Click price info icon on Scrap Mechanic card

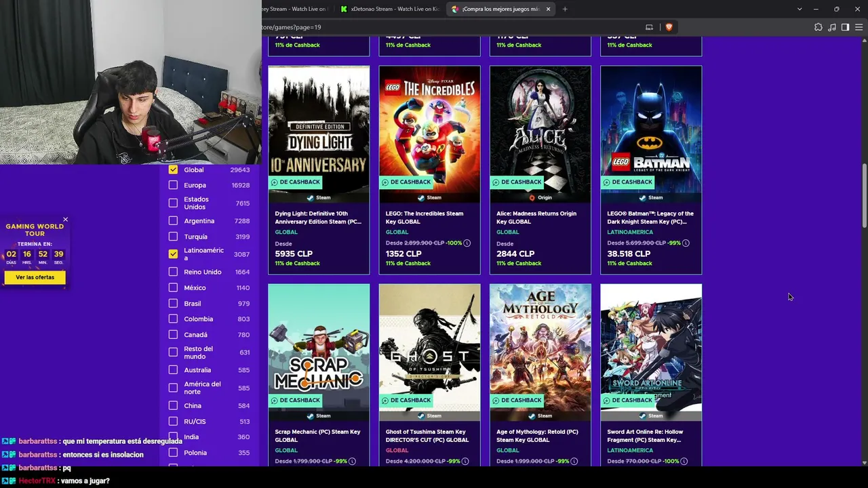352,461
